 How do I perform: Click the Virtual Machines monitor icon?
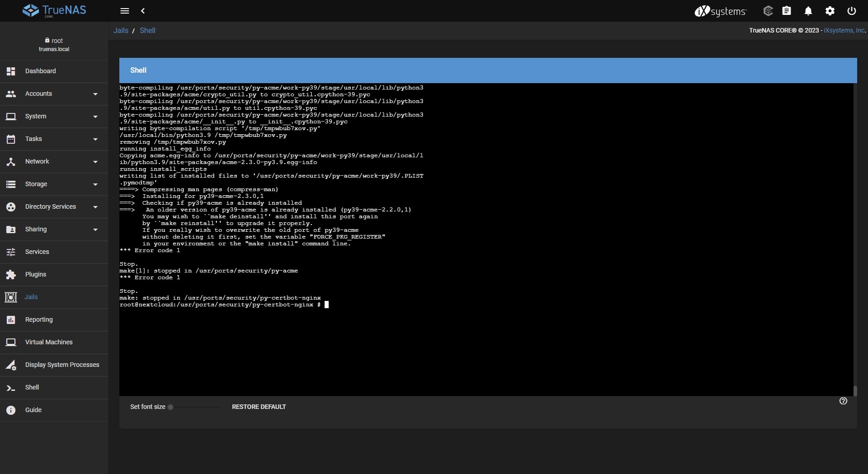(x=11, y=343)
